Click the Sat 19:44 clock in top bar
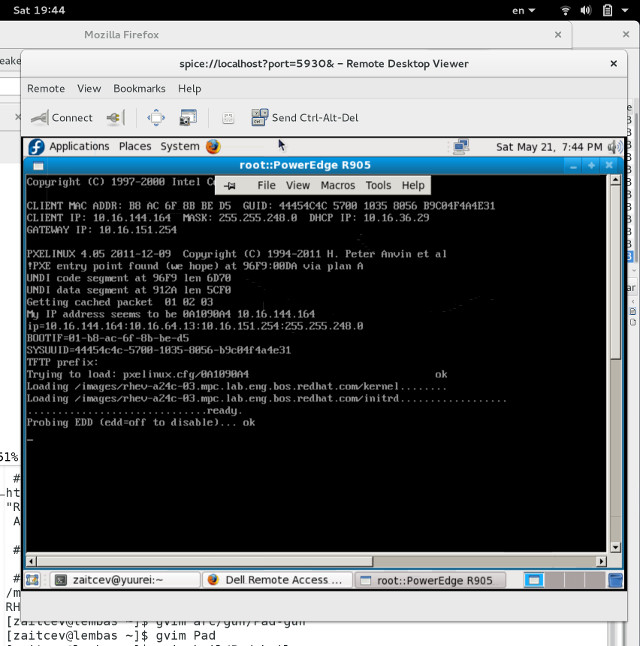This screenshot has height=646, width=640. point(39,10)
